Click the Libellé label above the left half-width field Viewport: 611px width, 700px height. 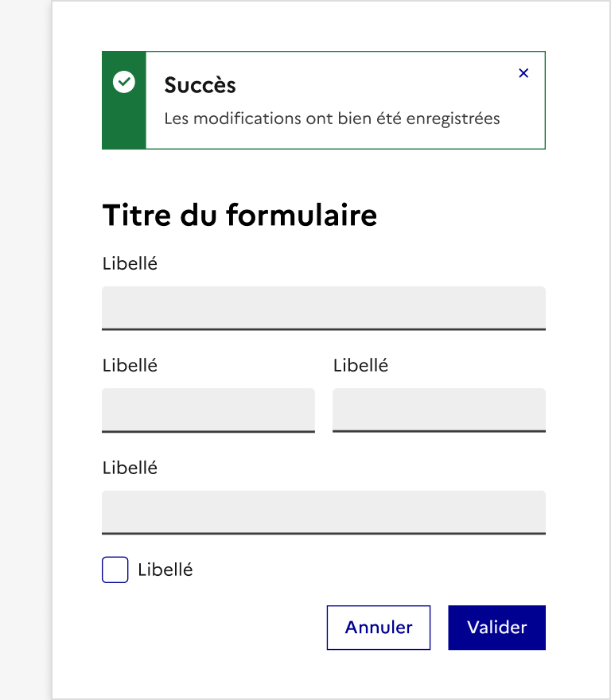point(130,366)
